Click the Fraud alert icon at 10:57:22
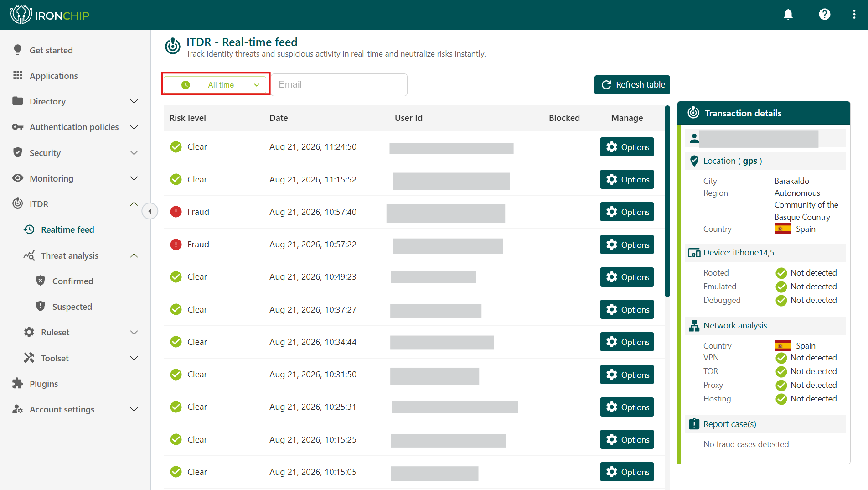868x490 pixels. [x=176, y=245]
